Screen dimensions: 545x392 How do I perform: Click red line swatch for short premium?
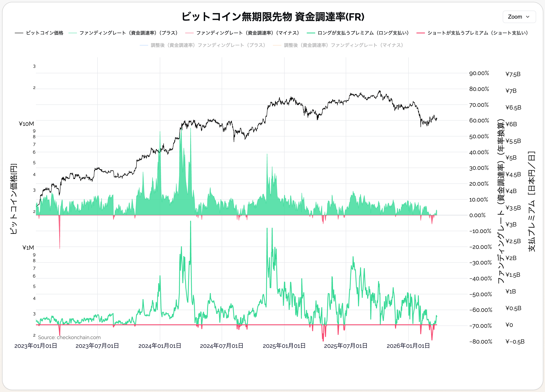420,33
